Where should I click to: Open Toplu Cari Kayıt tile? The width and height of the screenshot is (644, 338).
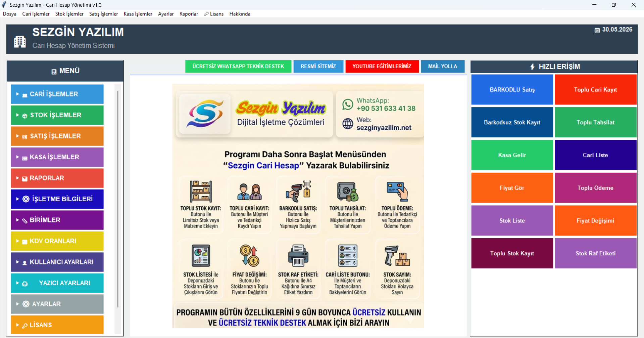596,90
